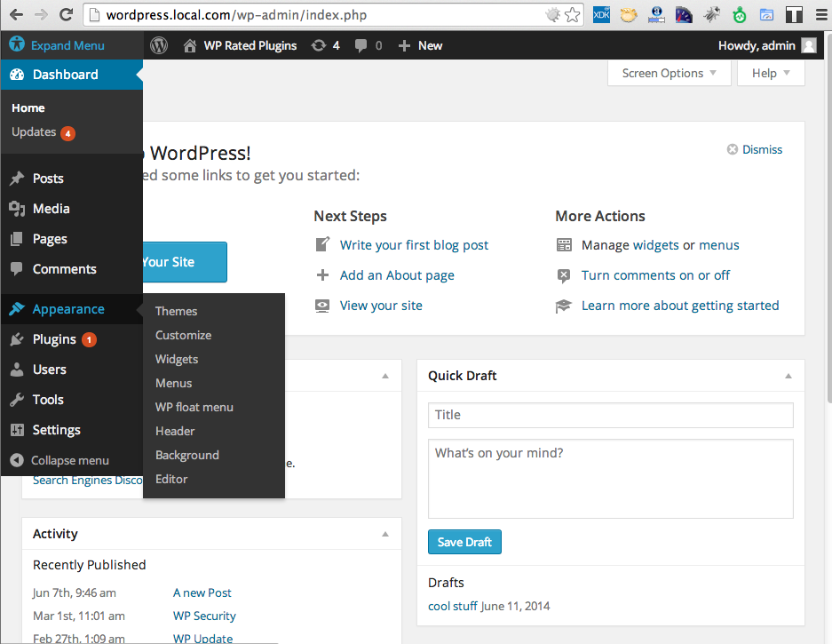Viewport: 832px width, 644px height.
Task: Open the XDK extension icon
Action: 601,15
